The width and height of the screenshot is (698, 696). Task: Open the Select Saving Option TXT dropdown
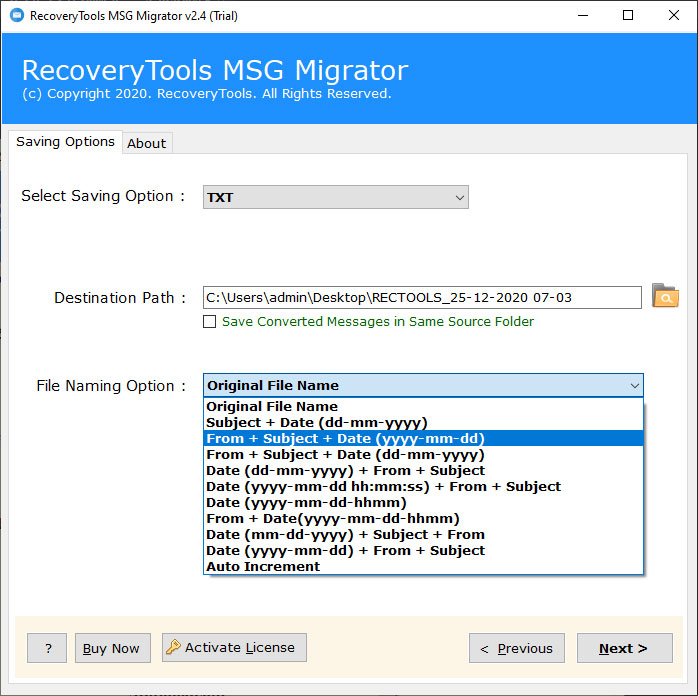click(336, 197)
